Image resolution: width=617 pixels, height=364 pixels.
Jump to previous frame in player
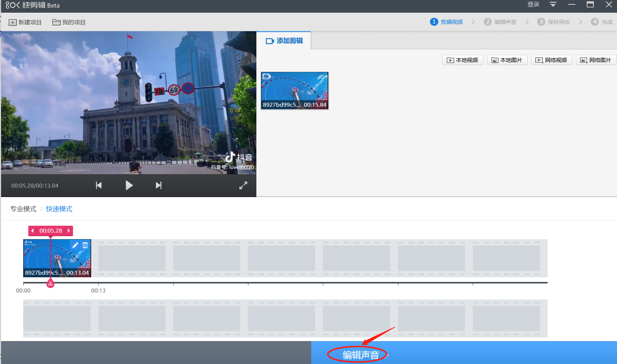click(98, 185)
